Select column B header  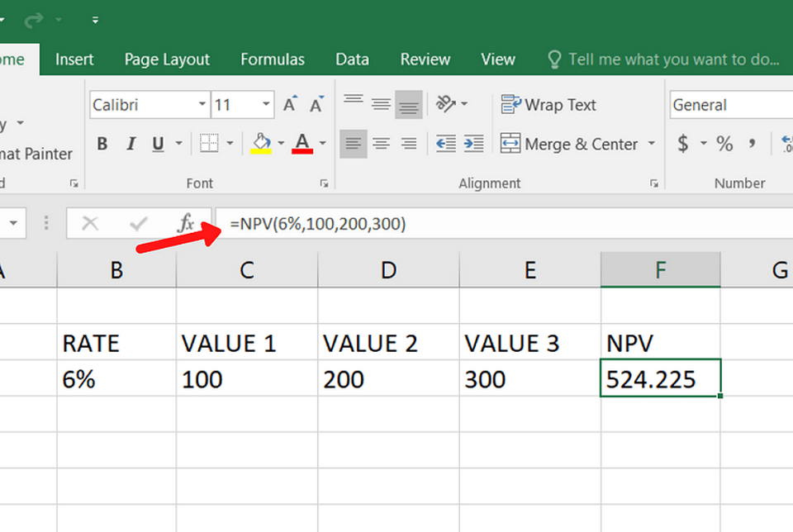(x=116, y=270)
